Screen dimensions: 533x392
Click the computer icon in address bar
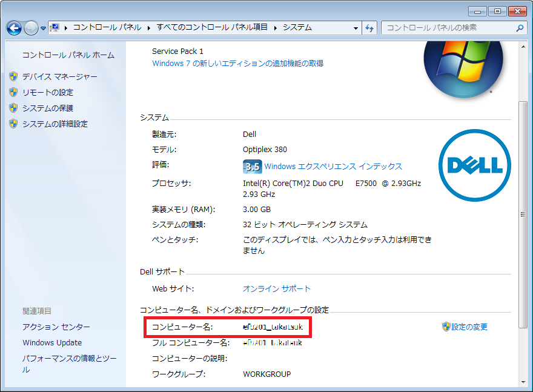tap(55, 27)
